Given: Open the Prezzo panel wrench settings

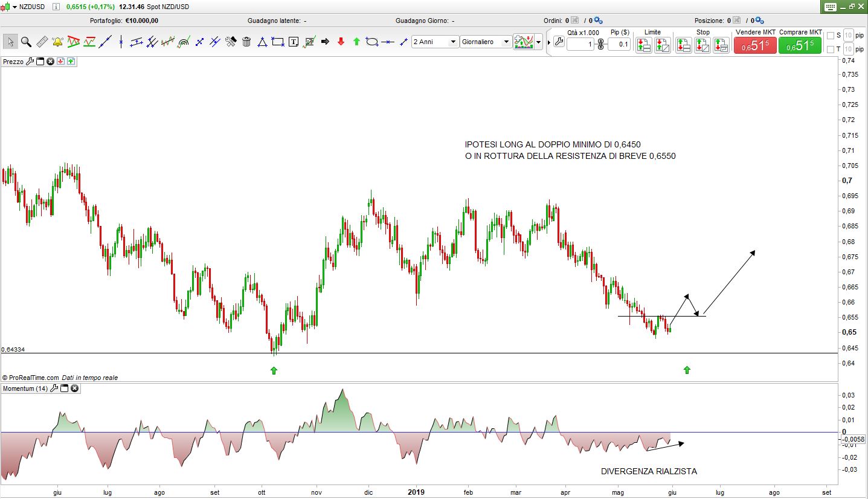Looking at the screenshot, I should pos(30,62).
